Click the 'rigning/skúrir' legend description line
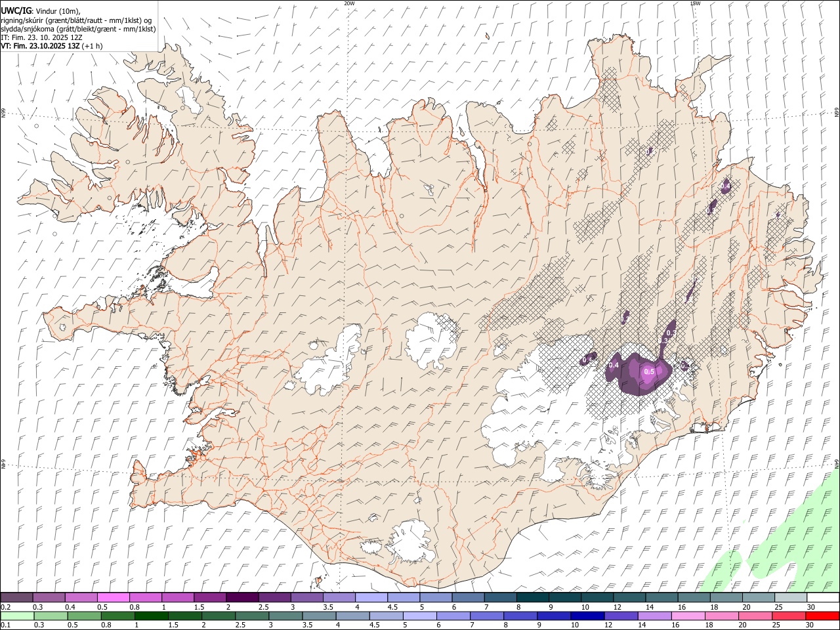Screen dimensions: 840x630 click(x=76, y=20)
